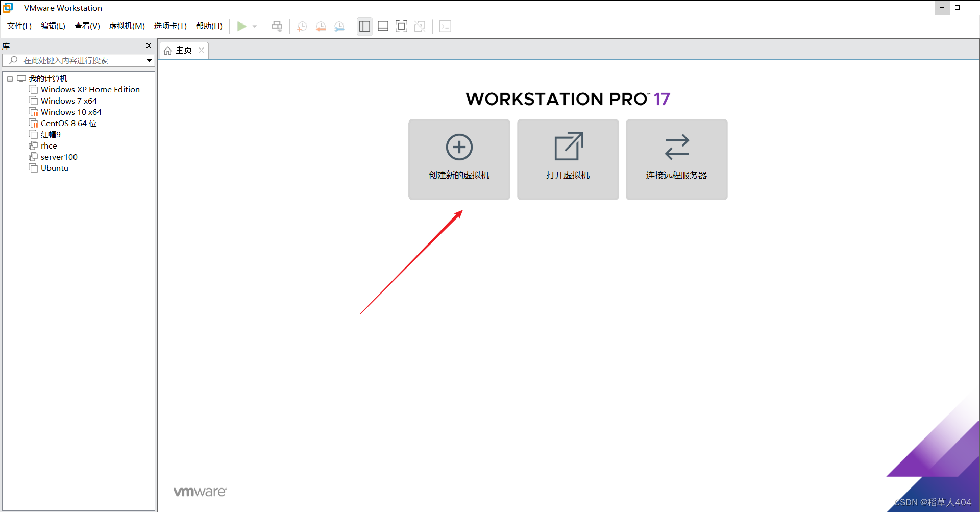Close the 主页 tab
Viewport: 980px width, 512px height.
click(x=201, y=50)
